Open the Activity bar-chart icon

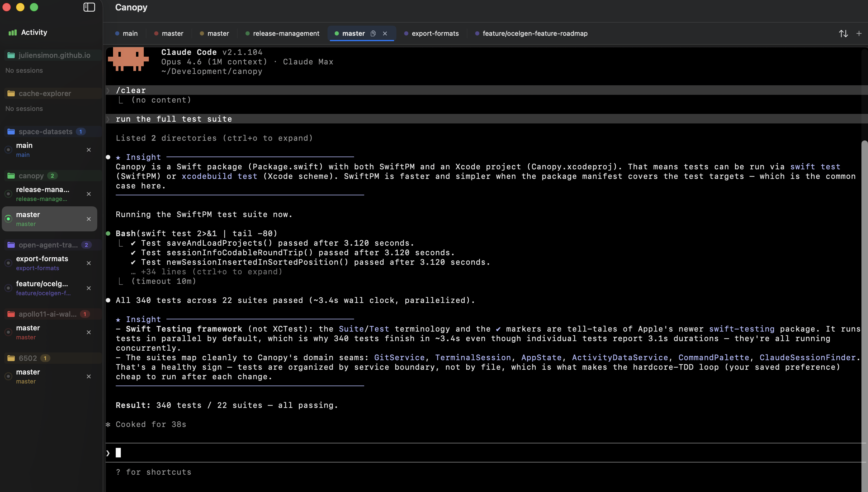coord(13,33)
